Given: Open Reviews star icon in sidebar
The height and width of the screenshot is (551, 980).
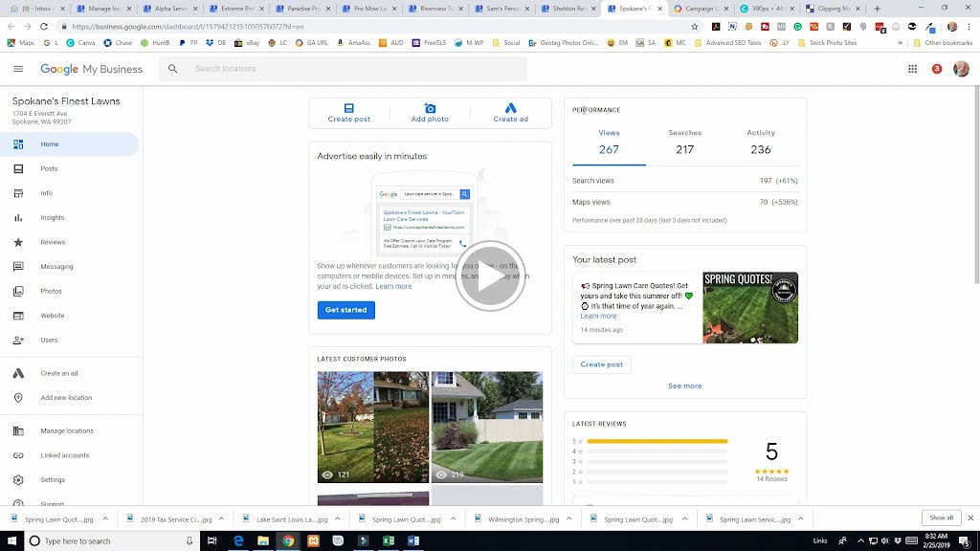Looking at the screenshot, I should [18, 242].
